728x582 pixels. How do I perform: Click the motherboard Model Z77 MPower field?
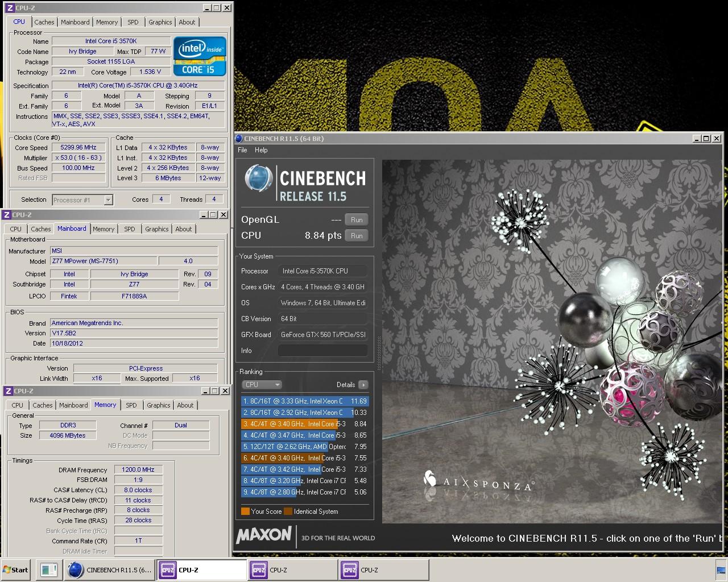pos(104,261)
